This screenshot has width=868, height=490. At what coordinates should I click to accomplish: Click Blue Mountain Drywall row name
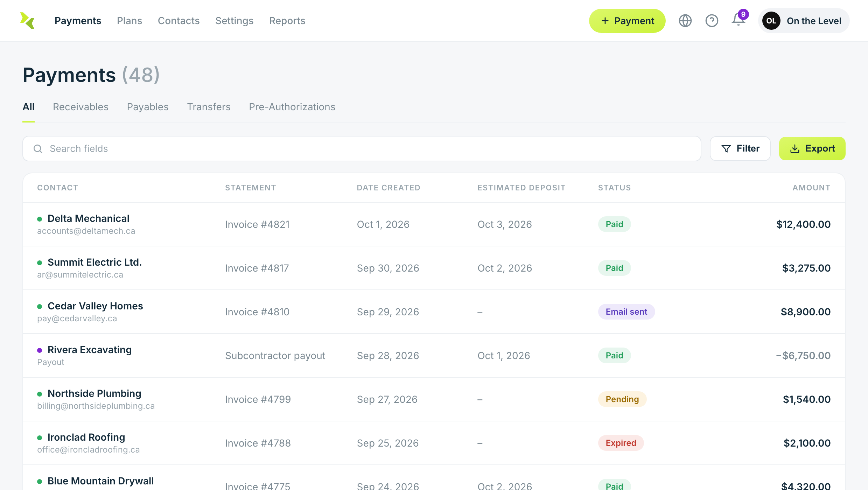100,481
